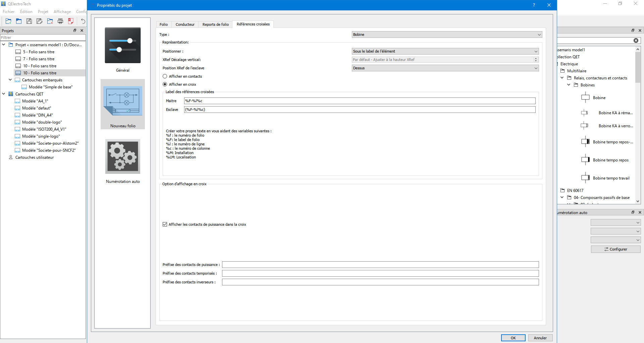Click the Préfixe des contacts temporisés field

[380, 273]
